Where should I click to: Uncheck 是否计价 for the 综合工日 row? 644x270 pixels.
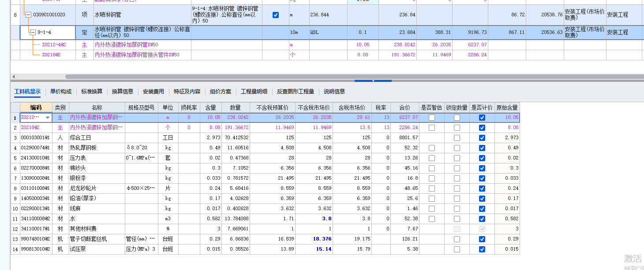tap(481, 137)
